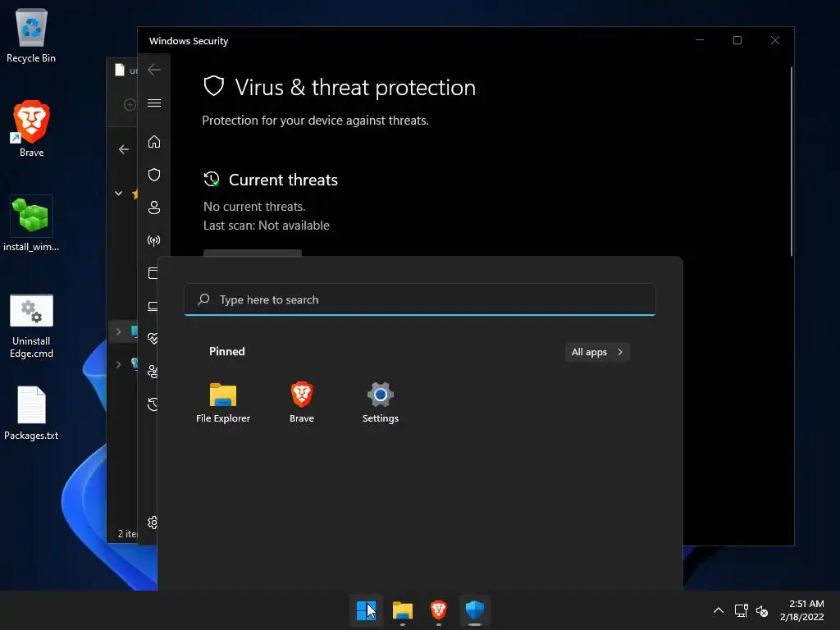Select Packages.txt file on desktop
The image size is (840, 630).
tap(31, 413)
